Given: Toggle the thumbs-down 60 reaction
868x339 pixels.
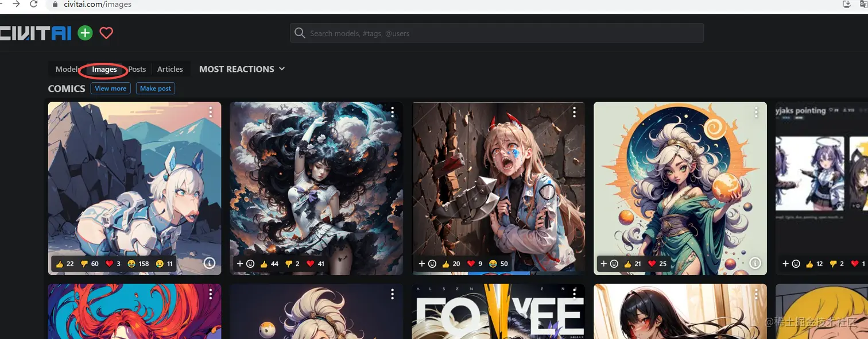Looking at the screenshot, I should (x=90, y=264).
